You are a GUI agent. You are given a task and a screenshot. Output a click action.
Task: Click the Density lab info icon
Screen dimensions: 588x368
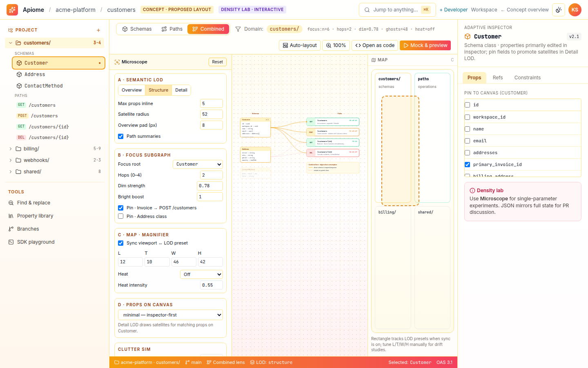click(x=472, y=191)
